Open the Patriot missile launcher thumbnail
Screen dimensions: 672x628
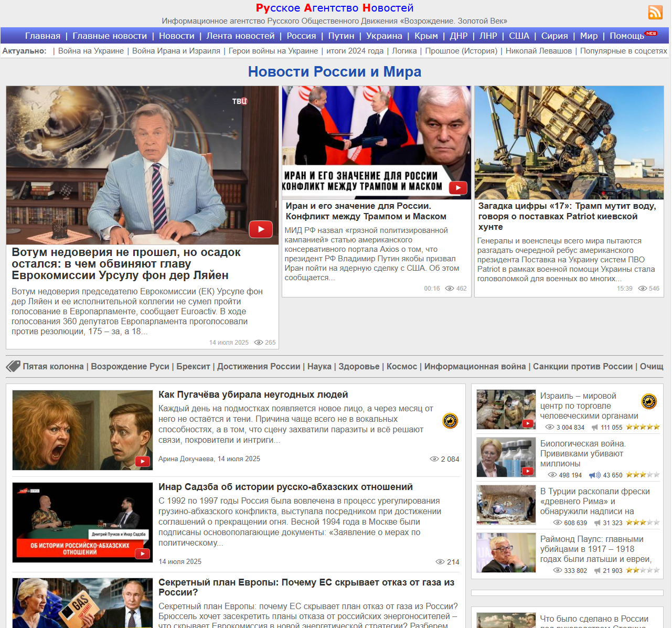[x=569, y=143]
